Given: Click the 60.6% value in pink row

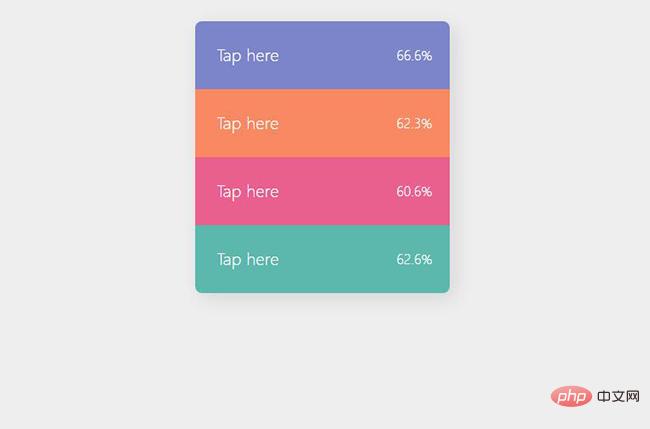Looking at the screenshot, I should pos(414,191).
